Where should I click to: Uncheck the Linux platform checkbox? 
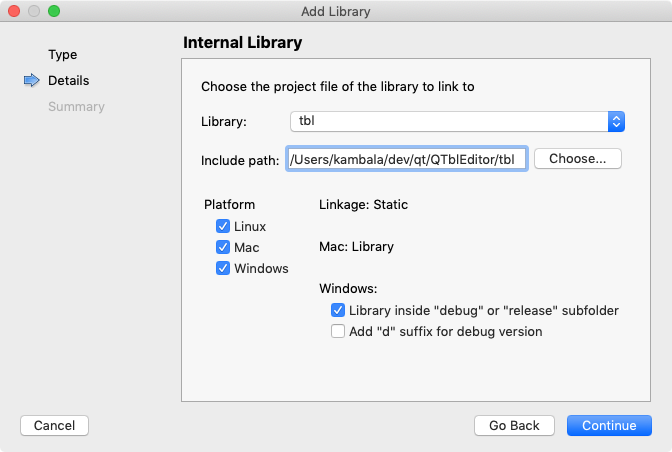point(223,227)
